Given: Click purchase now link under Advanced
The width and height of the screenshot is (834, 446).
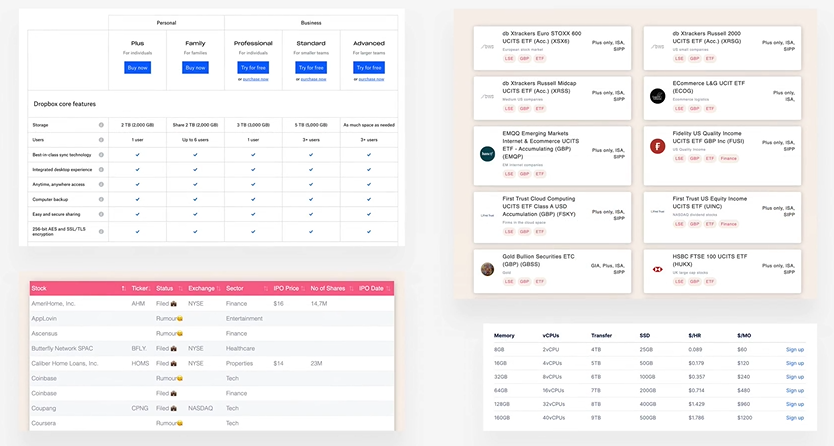Looking at the screenshot, I should [372, 79].
